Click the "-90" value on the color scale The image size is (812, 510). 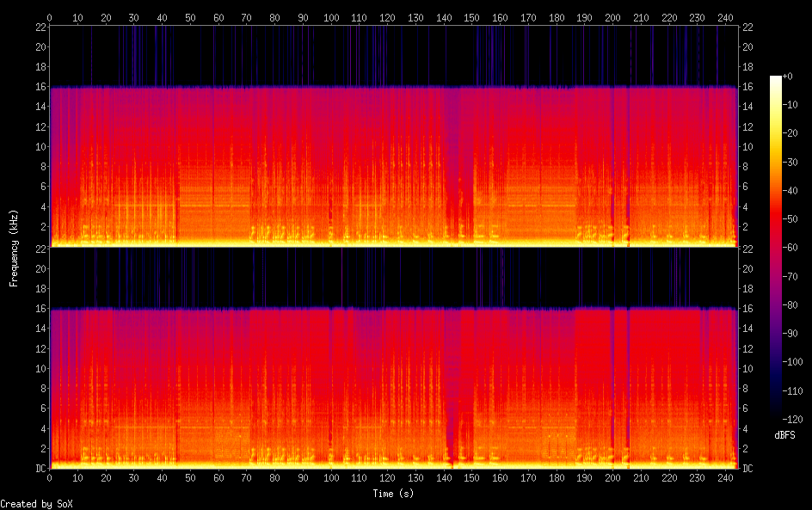[790, 334]
